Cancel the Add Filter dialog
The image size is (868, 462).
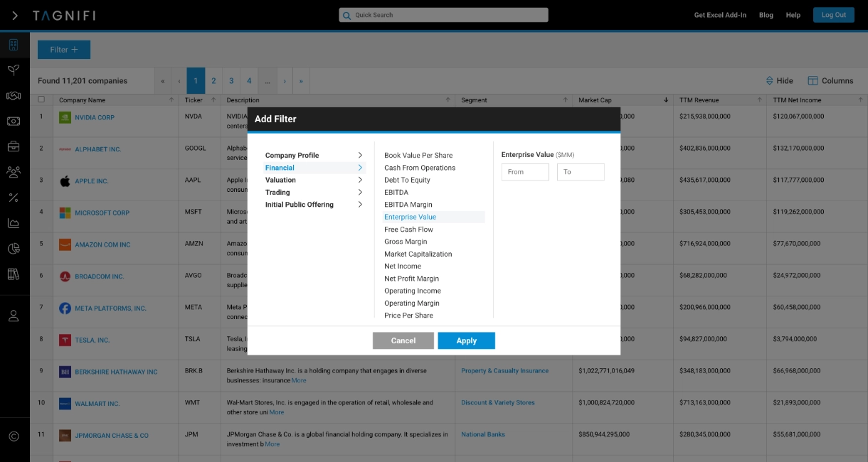click(x=403, y=340)
